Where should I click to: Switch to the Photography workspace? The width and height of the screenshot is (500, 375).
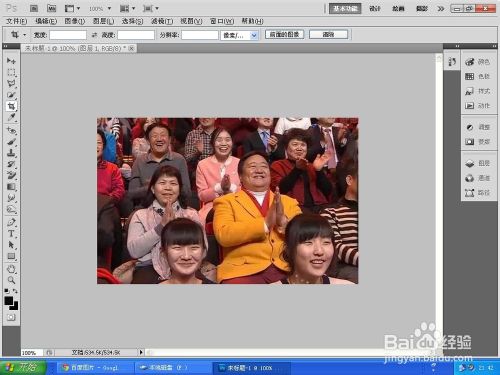(x=422, y=9)
